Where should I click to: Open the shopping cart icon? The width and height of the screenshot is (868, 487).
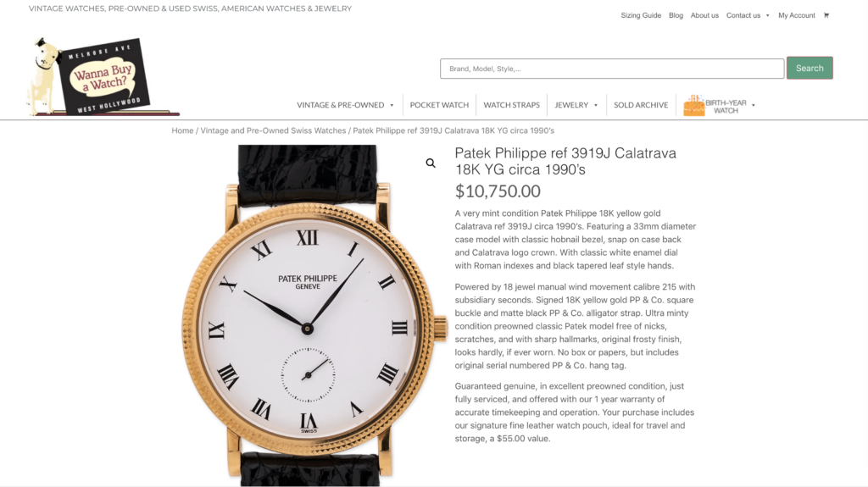tap(826, 15)
